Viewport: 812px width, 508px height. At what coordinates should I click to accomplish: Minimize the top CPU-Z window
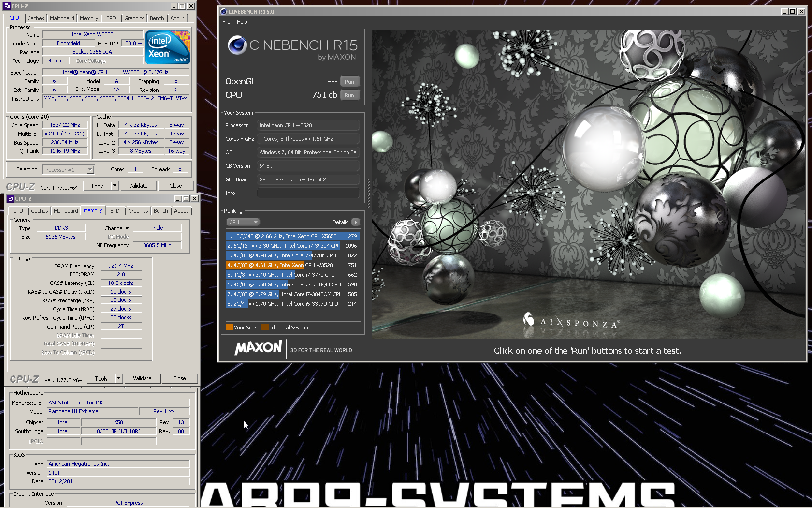[174, 6]
